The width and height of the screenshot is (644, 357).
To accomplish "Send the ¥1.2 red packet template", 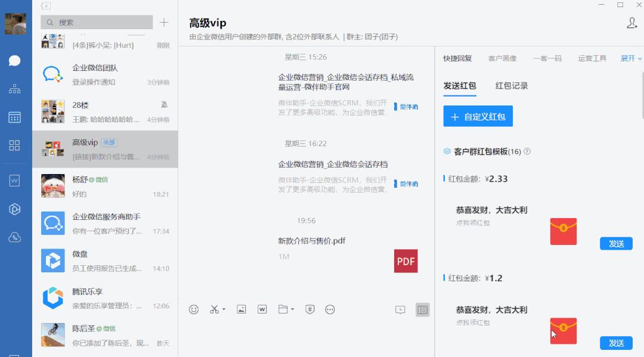I will pos(616,343).
